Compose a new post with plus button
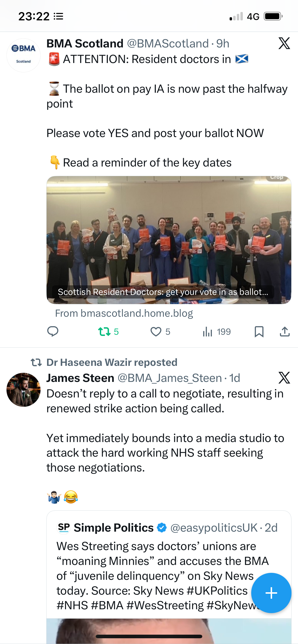This screenshot has height=644, width=298. coord(271,593)
